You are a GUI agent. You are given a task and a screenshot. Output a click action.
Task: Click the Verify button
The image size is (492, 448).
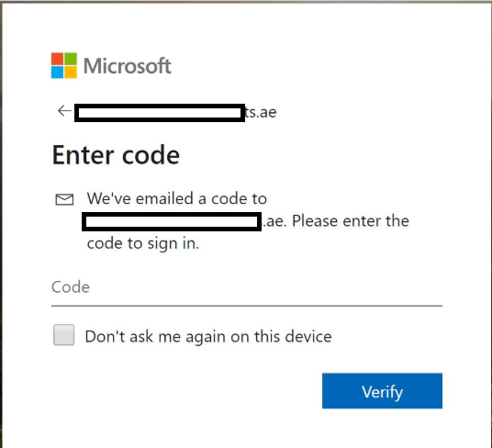tap(382, 391)
